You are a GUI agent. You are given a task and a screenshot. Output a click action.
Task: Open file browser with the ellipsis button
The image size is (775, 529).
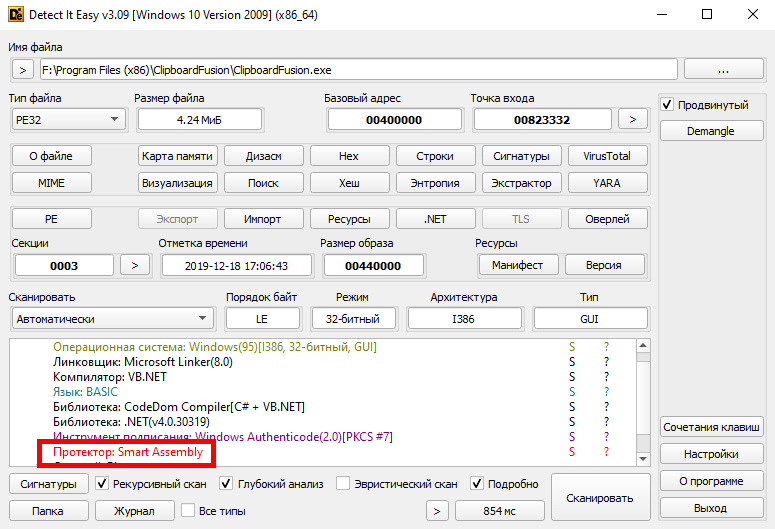pyautogui.click(x=723, y=70)
